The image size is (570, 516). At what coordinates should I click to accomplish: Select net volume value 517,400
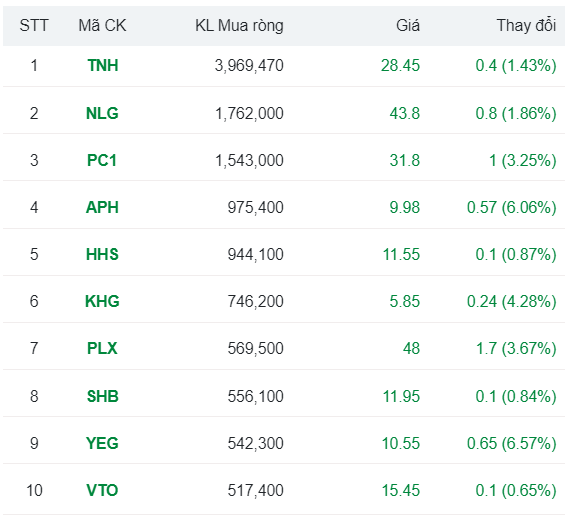(256, 491)
